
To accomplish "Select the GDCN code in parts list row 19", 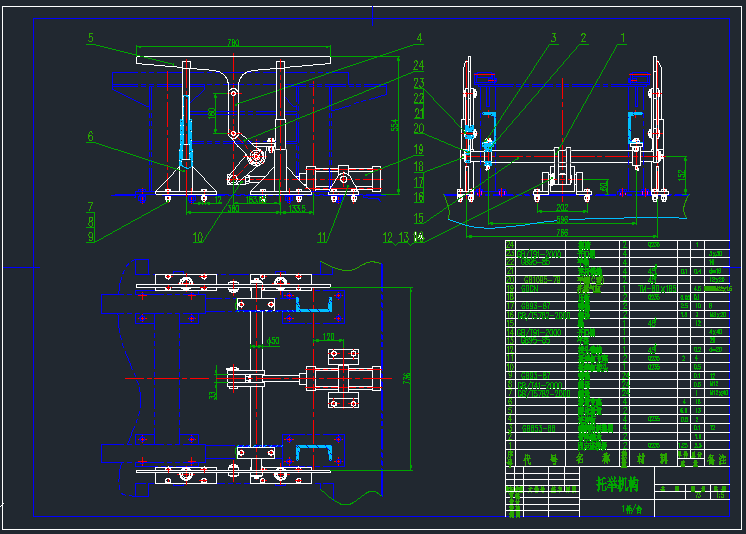I will [x=529, y=288].
